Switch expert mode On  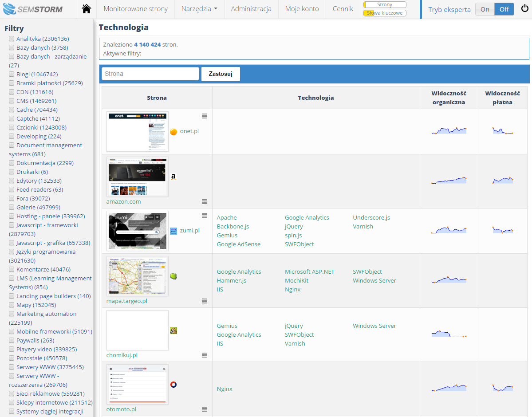(x=485, y=9)
